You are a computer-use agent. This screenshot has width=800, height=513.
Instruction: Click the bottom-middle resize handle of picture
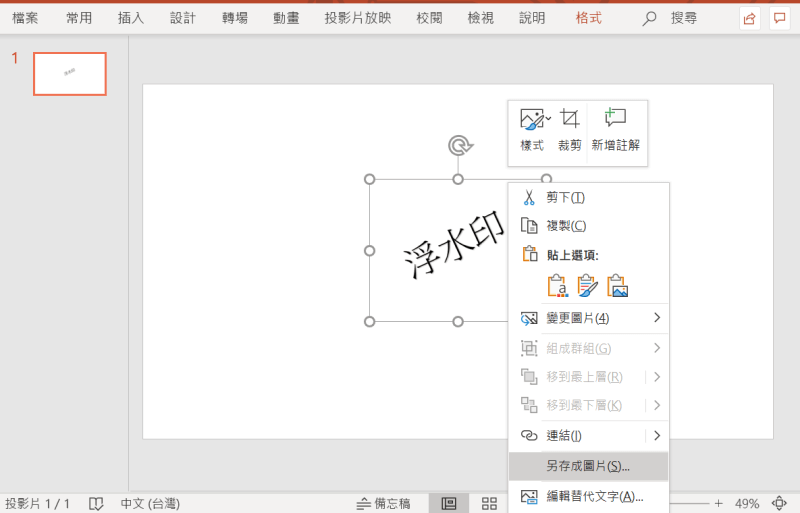(458, 322)
